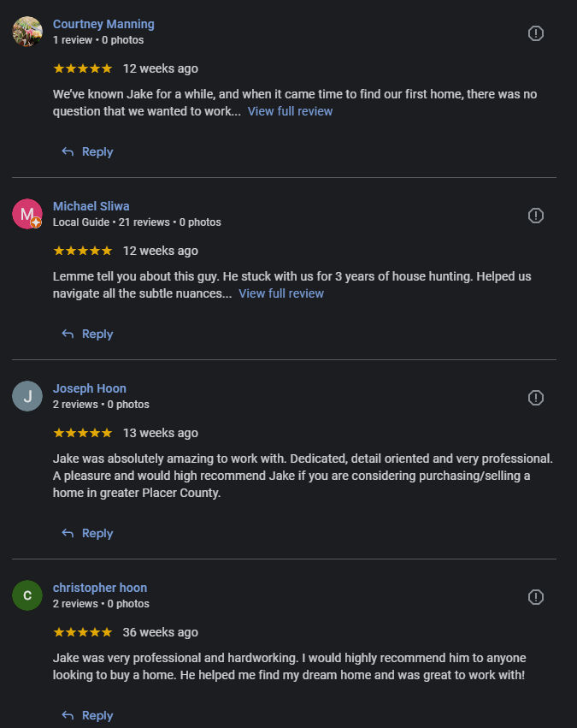Reply to Michael Sliwa's review
Screen dimensions: 577x728
88,334
